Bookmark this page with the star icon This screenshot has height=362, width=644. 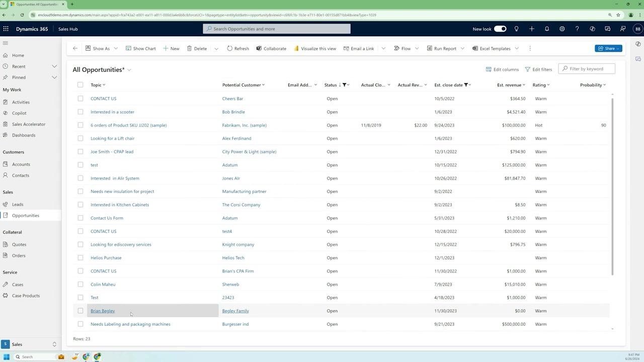(618, 15)
